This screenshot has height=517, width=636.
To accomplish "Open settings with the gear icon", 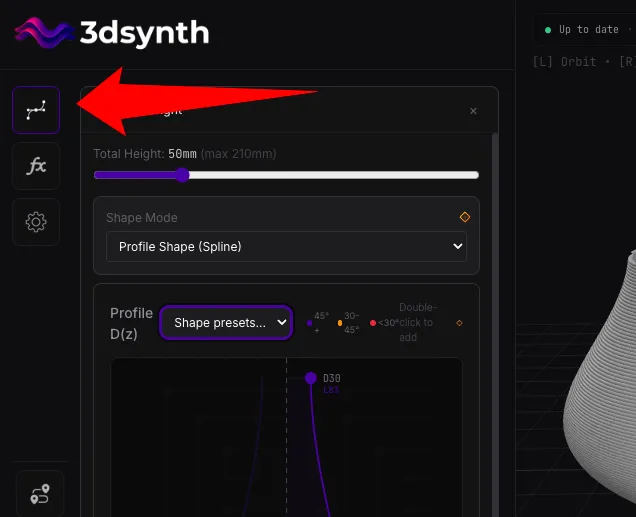I will point(36,222).
